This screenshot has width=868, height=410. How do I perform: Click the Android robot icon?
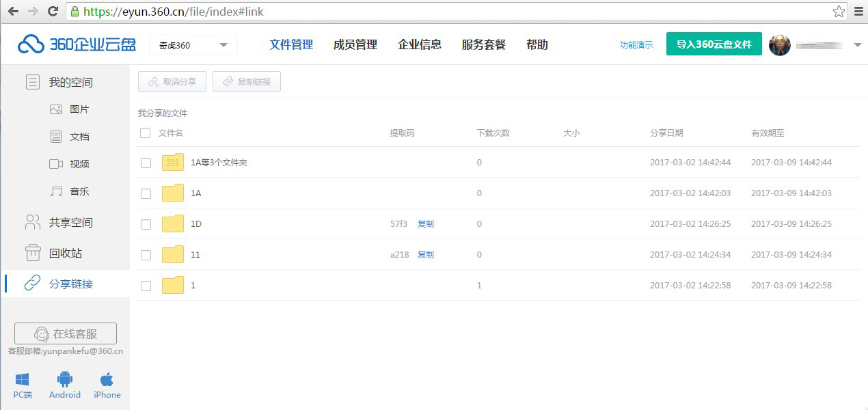tap(65, 379)
